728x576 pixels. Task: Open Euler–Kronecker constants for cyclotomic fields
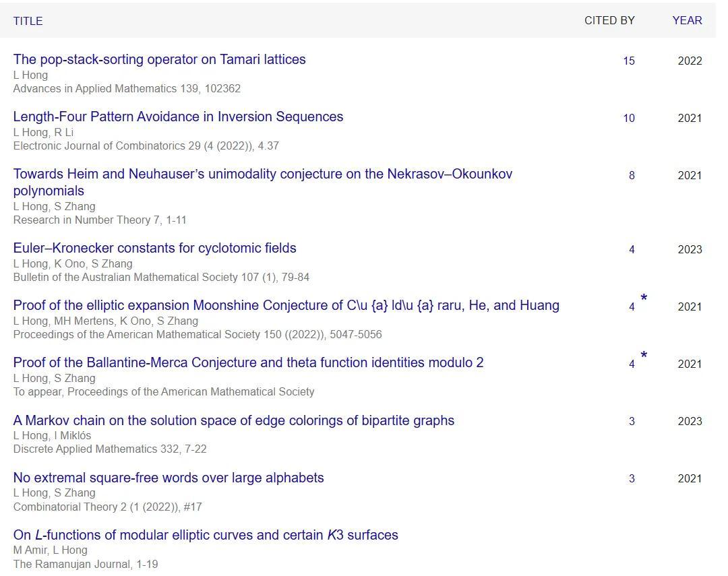[154, 248]
